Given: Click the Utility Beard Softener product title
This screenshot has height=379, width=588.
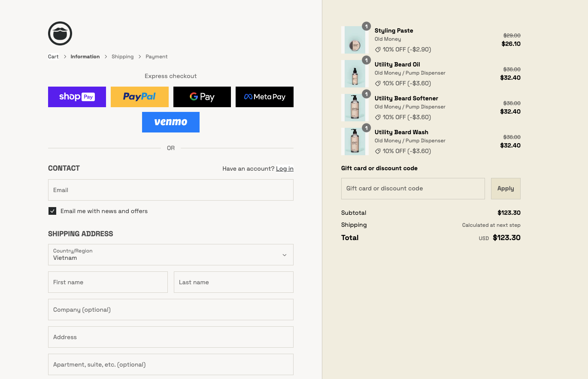Looking at the screenshot, I should tap(406, 98).
